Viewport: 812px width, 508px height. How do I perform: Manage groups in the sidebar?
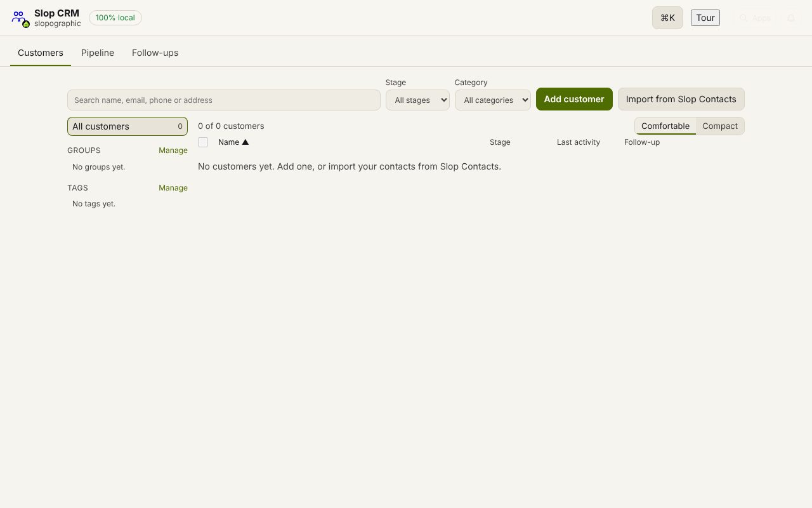point(173,150)
